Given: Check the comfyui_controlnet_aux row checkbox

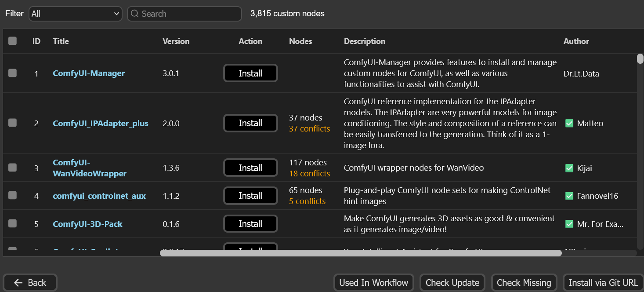Looking at the screenshot, I should [x=12, y=195].
